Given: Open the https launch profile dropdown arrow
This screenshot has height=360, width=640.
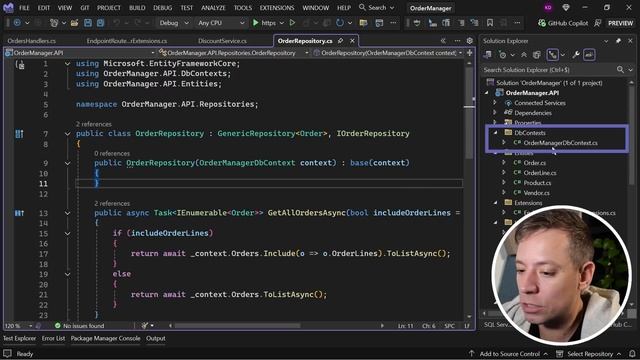Looking at the screenshot, I should [x=282, y=23].
